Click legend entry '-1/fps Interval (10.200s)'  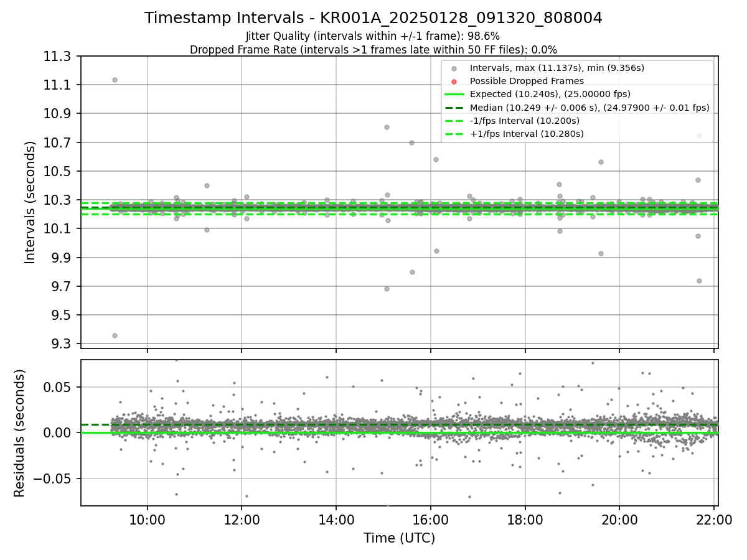pyautogui.click(x=524, y=121)
